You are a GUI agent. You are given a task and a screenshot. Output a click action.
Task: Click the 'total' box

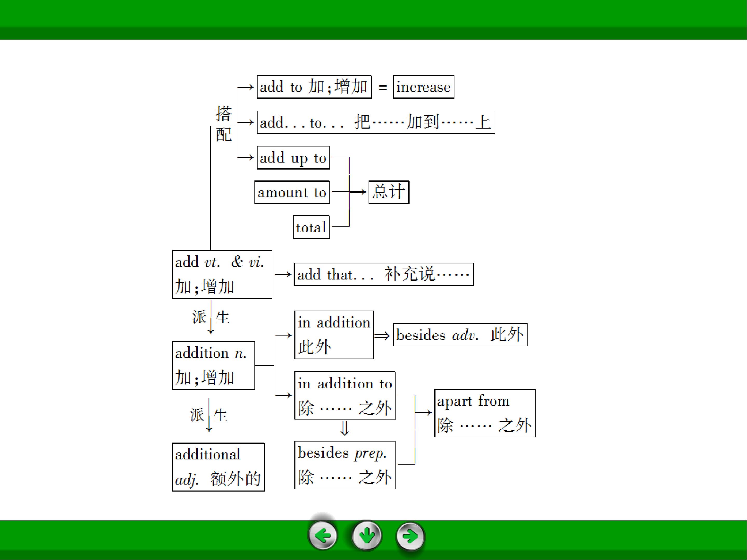point(311,227)
